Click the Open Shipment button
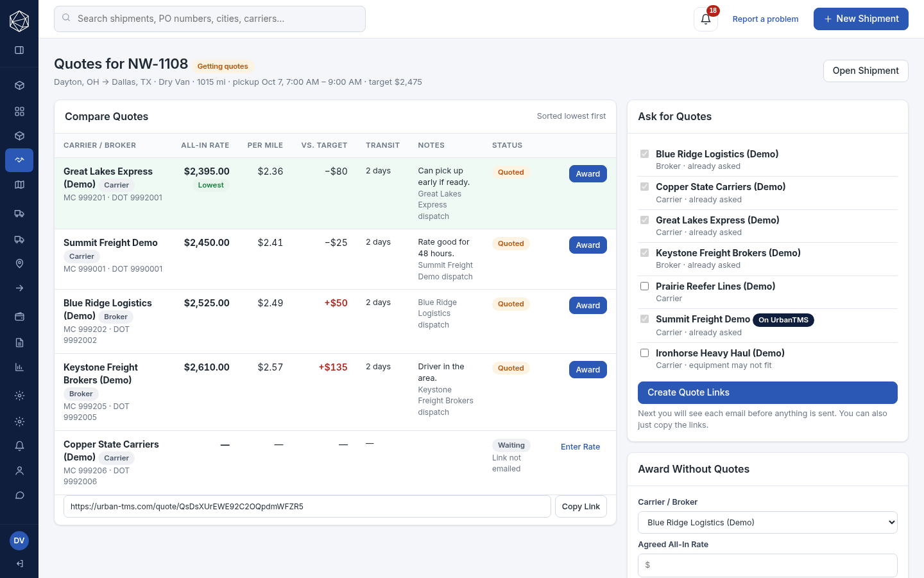 (866, 71)
